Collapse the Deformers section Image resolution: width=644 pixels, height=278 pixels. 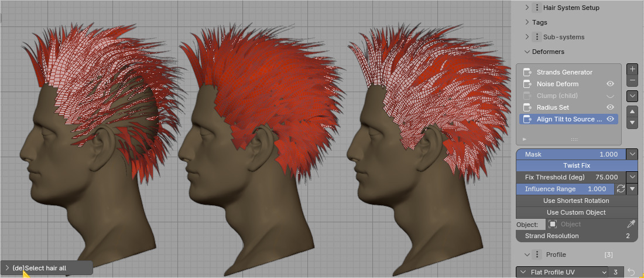pyautogui.click(x=527, y=52)
